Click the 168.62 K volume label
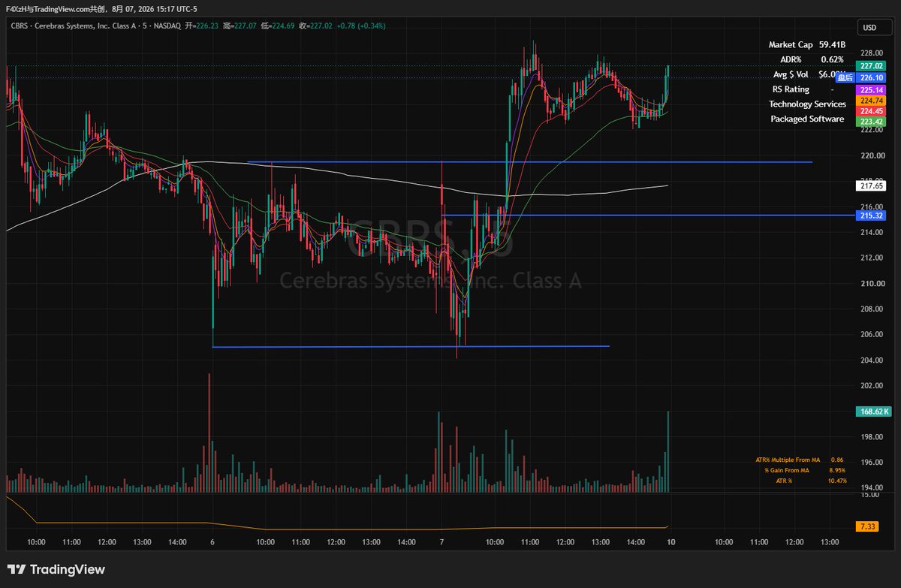 point(873,412)
